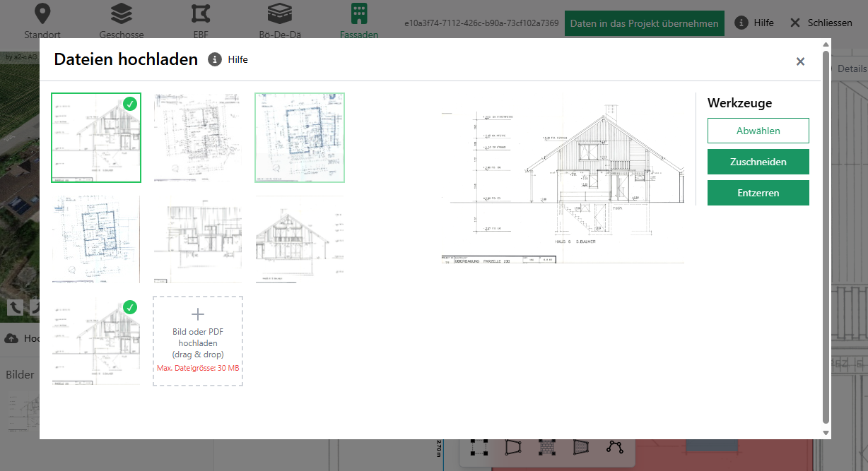Click the Abwählen button

pyautogui.click(x=758, y=131)
